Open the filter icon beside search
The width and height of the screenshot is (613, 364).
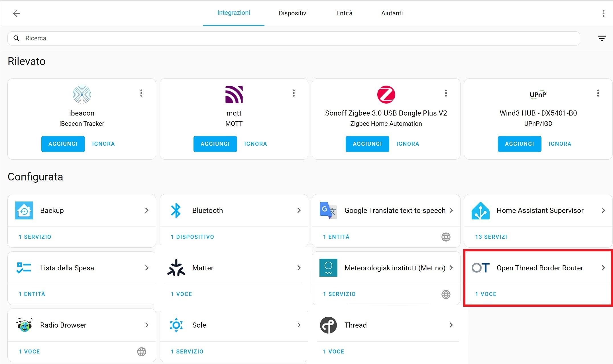(x=602, y=38)
